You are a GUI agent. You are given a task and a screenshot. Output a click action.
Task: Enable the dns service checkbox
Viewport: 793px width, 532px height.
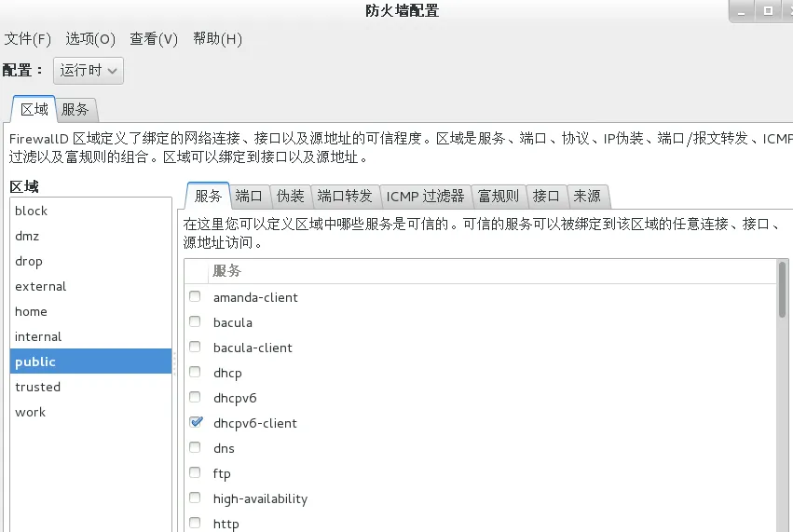[195, 447]
